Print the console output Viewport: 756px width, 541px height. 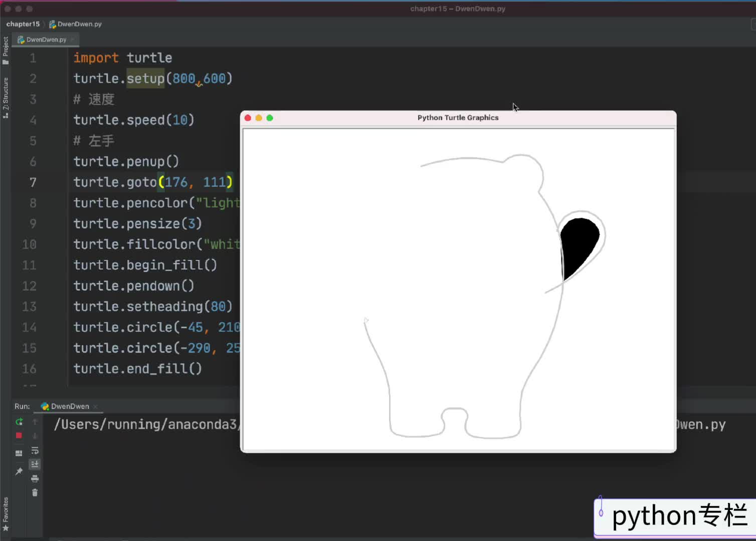tap(35, 478)
